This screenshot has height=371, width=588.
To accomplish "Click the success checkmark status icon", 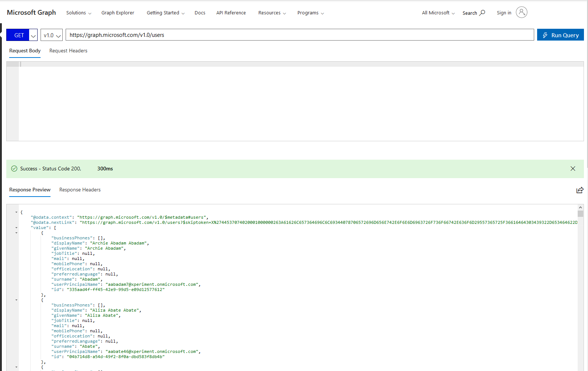I will (x=14, y=169).
